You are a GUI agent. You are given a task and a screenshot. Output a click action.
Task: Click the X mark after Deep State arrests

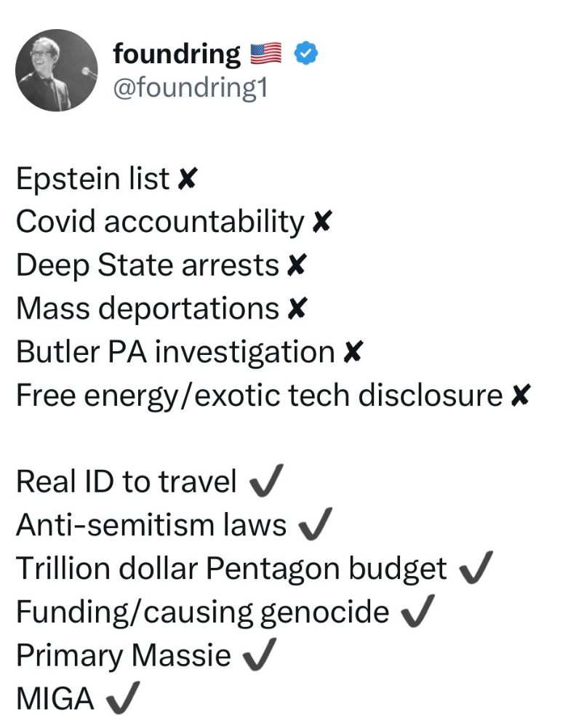pos(295,266)
